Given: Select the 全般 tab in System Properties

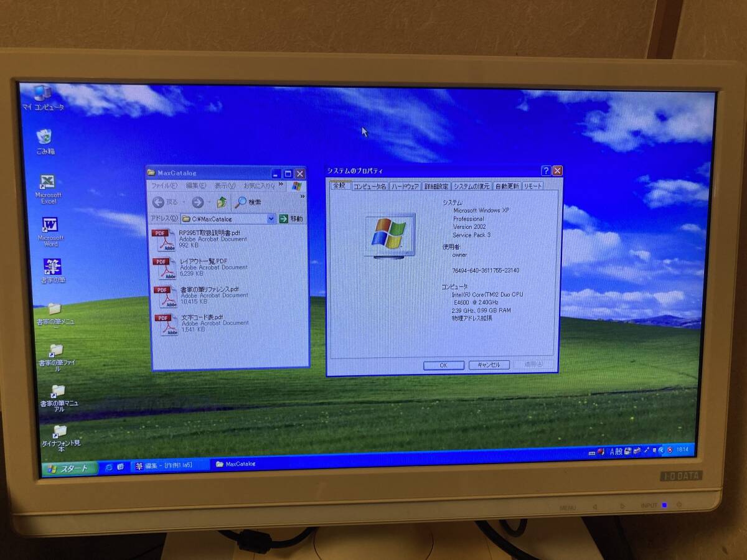Looking at the screenshot, I should (339, 185).
